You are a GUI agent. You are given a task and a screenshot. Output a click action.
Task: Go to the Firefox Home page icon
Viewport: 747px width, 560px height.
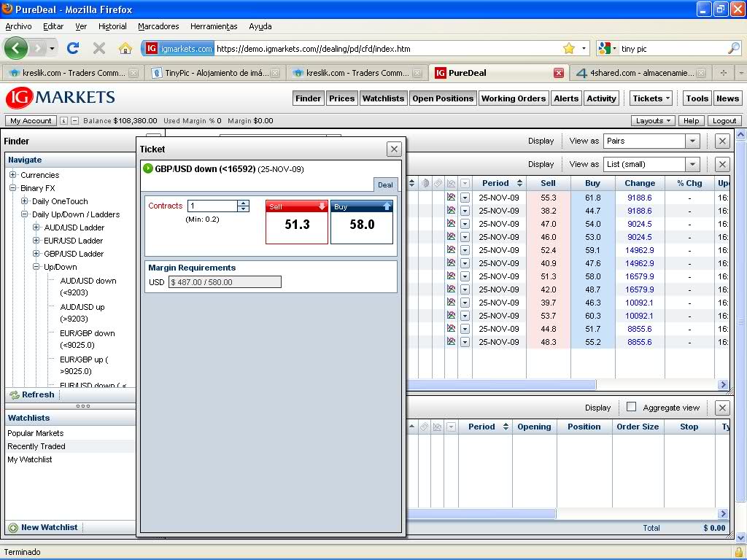pos(125,48)
